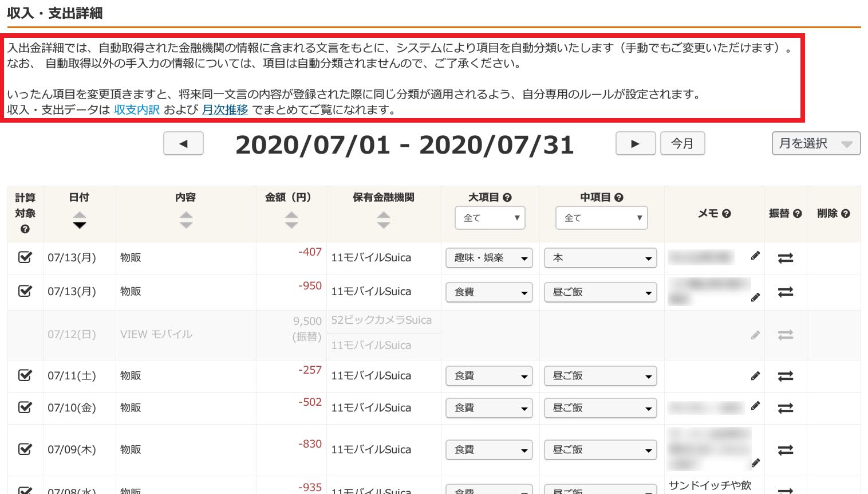The height and width of the screenshot is (494, 868).
Task: Open 趣味・娯楽 category dropdown
Action: [x=489, y=258]
